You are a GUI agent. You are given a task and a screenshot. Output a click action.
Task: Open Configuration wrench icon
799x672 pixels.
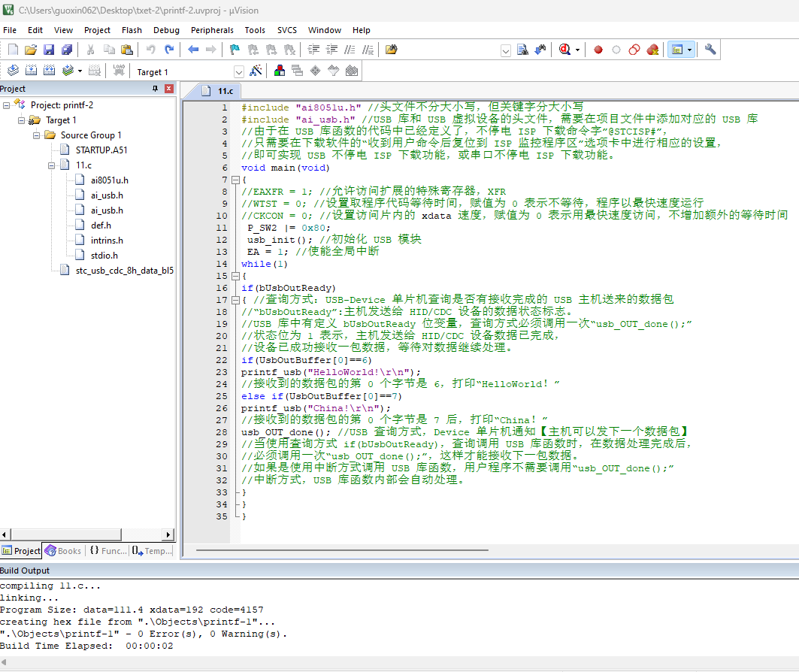[710, 50]
